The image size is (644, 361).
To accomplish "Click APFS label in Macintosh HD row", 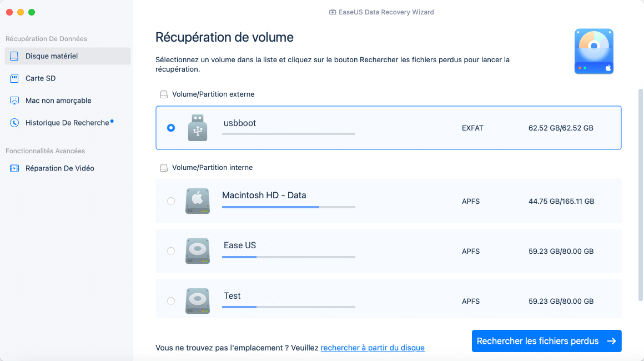I will tap(471, 201).
